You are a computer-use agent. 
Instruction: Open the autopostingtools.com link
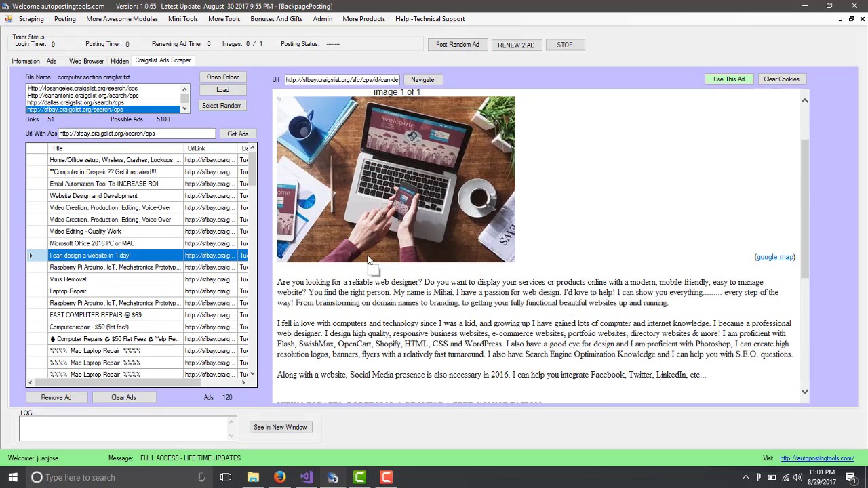tap(816, 458)
